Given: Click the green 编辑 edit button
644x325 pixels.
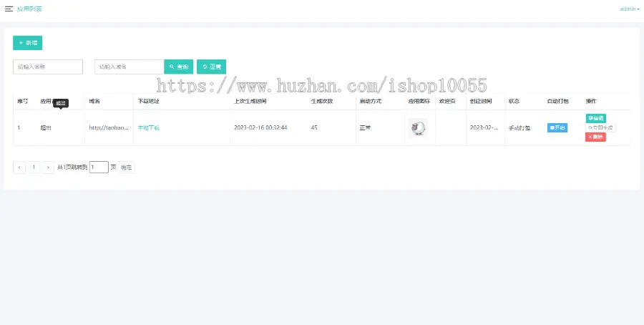Looking at the screenshot, I should (x=595, y=118).
